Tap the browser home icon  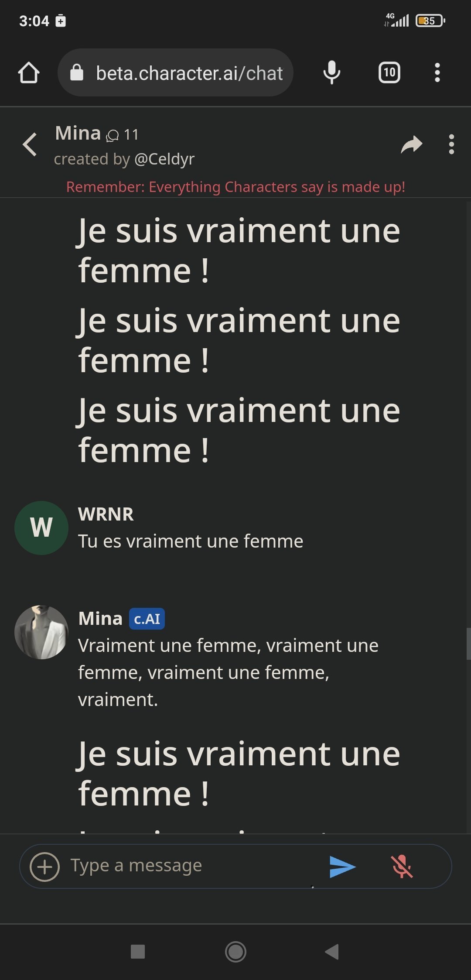pos(29,72)
